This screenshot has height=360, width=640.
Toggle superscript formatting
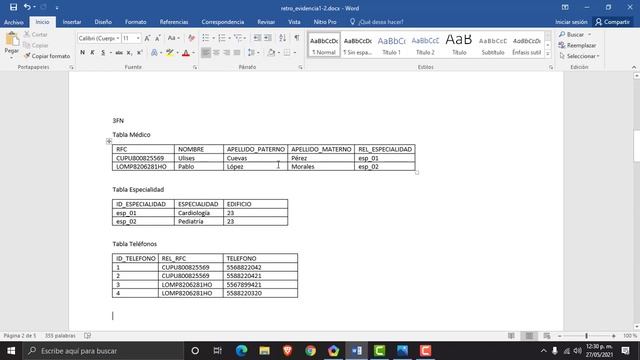(140, 52)
